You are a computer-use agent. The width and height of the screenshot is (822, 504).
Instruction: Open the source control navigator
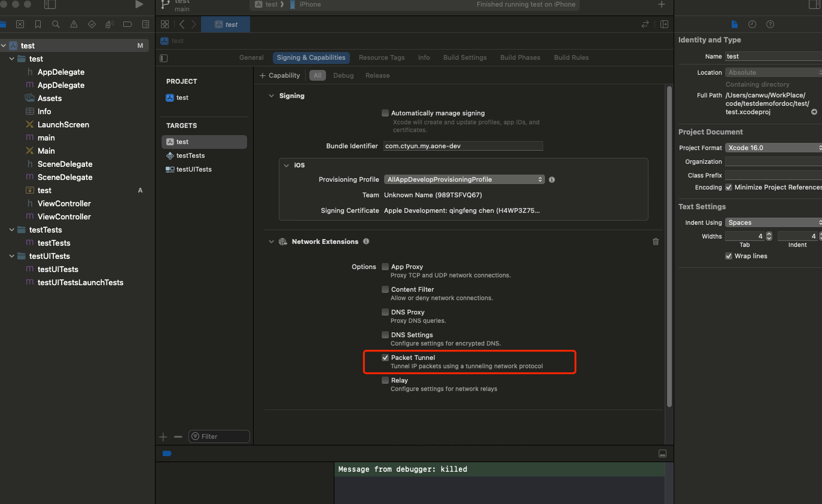(x=20, y=25)
